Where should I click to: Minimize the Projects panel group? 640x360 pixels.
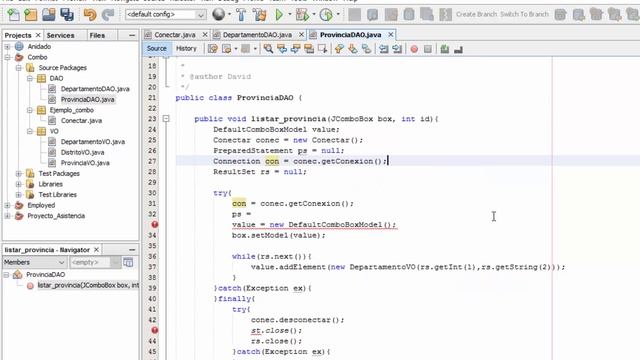(x=132, y=36)
